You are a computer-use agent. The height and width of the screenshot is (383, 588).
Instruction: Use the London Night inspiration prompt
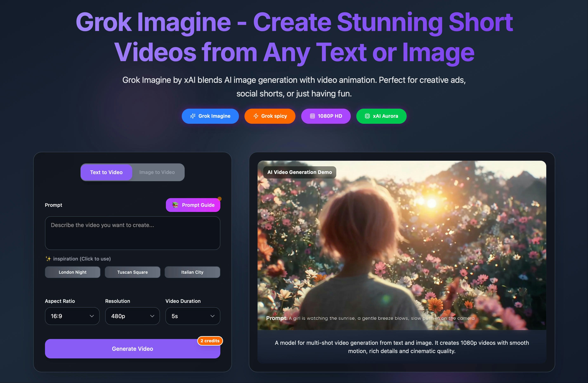73,272
